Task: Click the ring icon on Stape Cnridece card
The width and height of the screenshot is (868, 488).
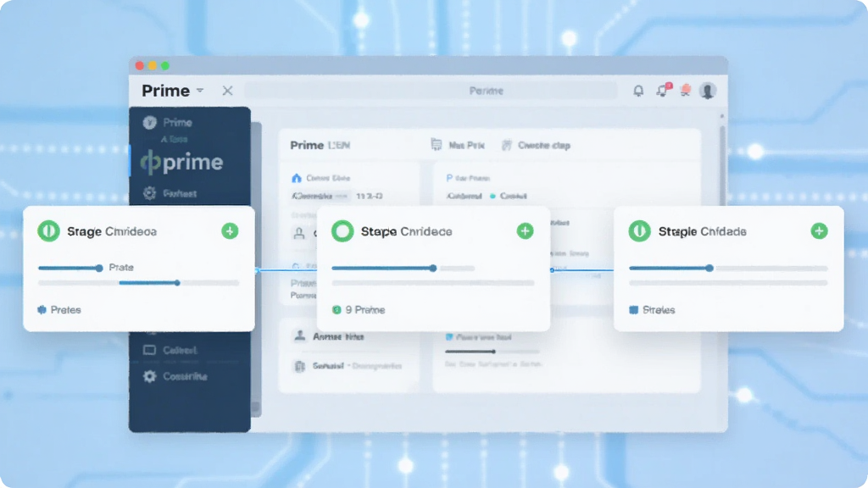Action: coord(342,231)
